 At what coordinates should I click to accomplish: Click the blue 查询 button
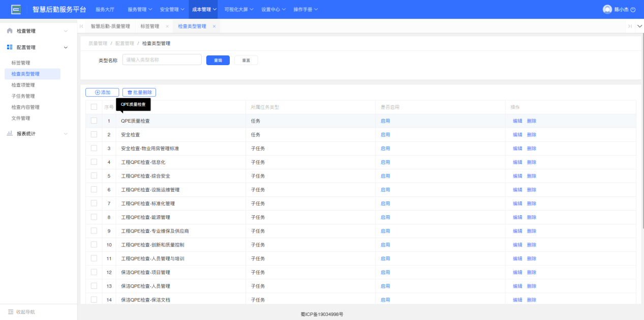[x=218, y=60]
